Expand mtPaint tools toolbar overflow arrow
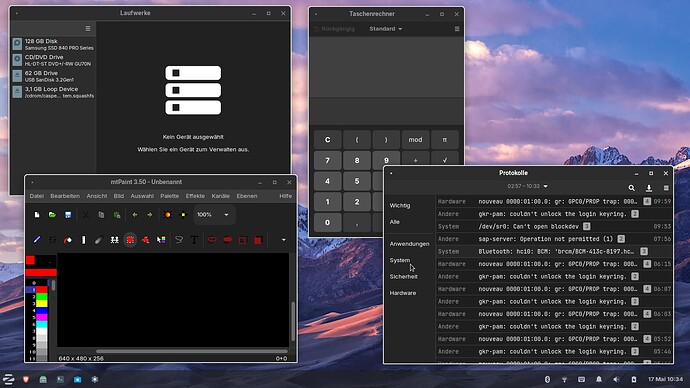Viewport: 690px width, 388px height. point(283,240)
